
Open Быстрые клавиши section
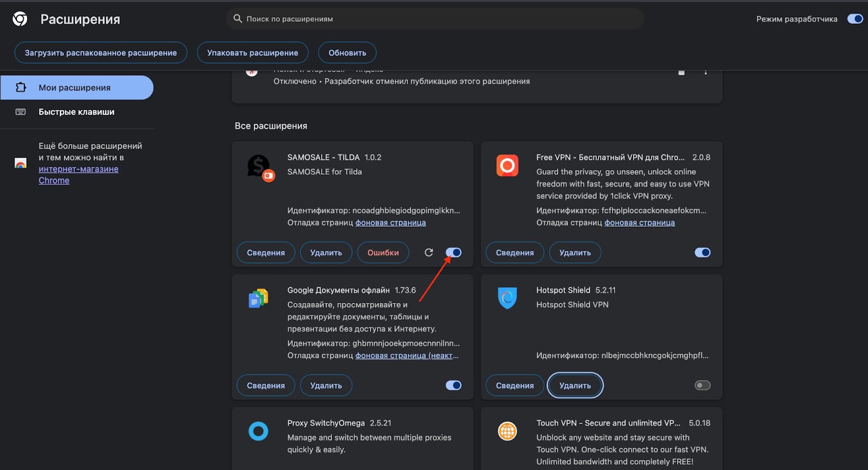pos(76,112)
